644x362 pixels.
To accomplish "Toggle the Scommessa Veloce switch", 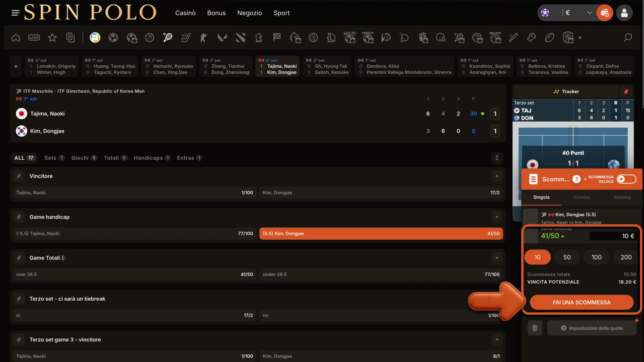I will 626,179.
